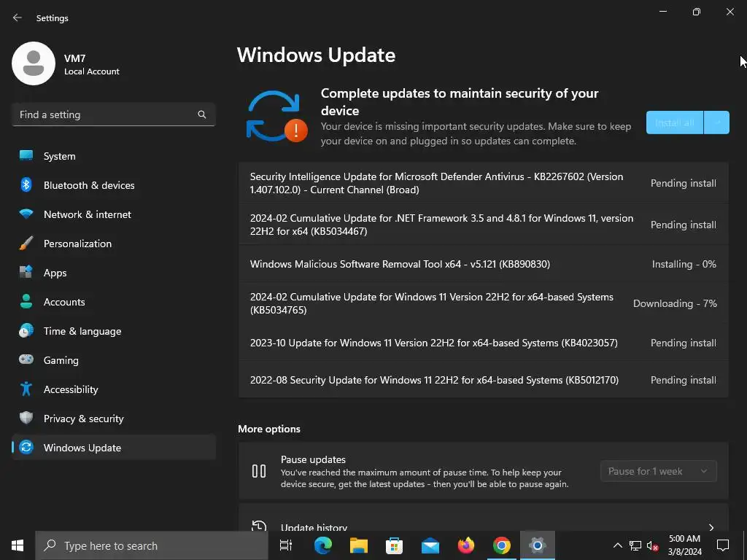Open Accessibility settings label
The image size is (747, 560).
(71, 389)
